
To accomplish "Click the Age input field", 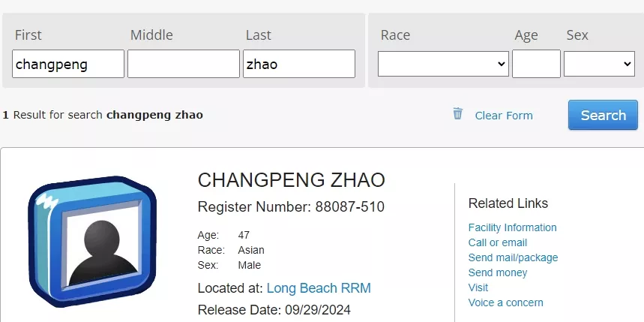I will click(536, 65).
